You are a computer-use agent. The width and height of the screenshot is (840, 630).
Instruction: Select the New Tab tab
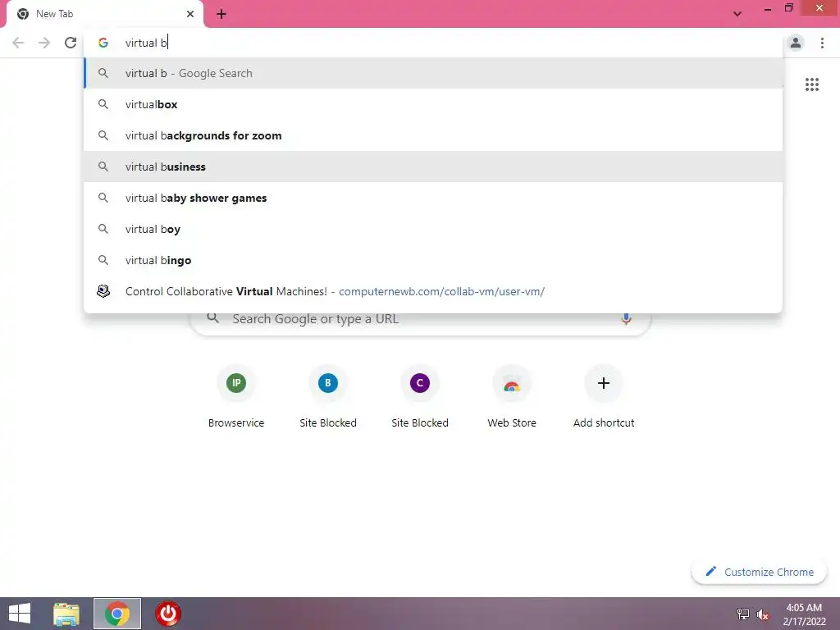[x=104, y=14]
